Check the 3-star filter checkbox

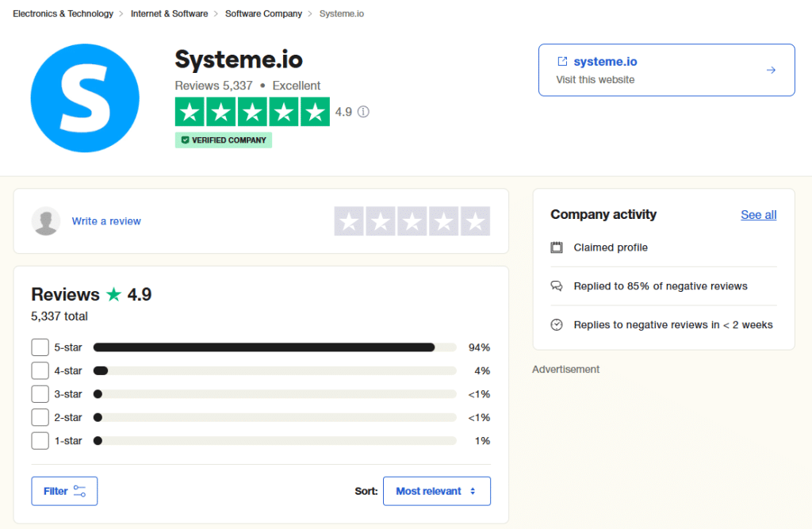point(40,393)
